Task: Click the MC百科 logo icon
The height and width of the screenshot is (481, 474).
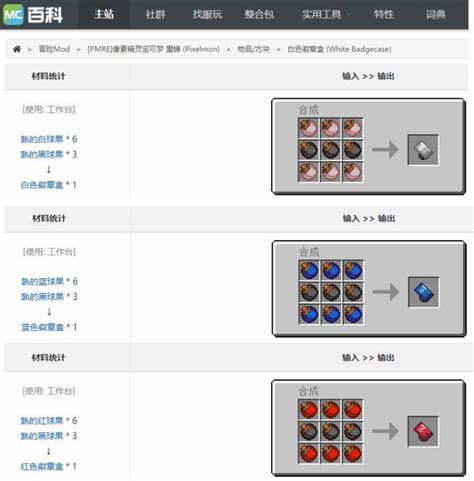Action: click(13, 15)
